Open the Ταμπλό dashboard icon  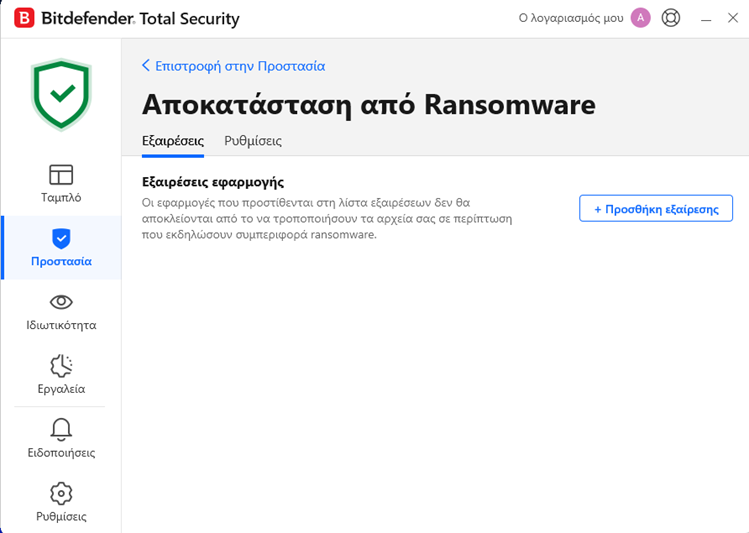coord(61,174)
